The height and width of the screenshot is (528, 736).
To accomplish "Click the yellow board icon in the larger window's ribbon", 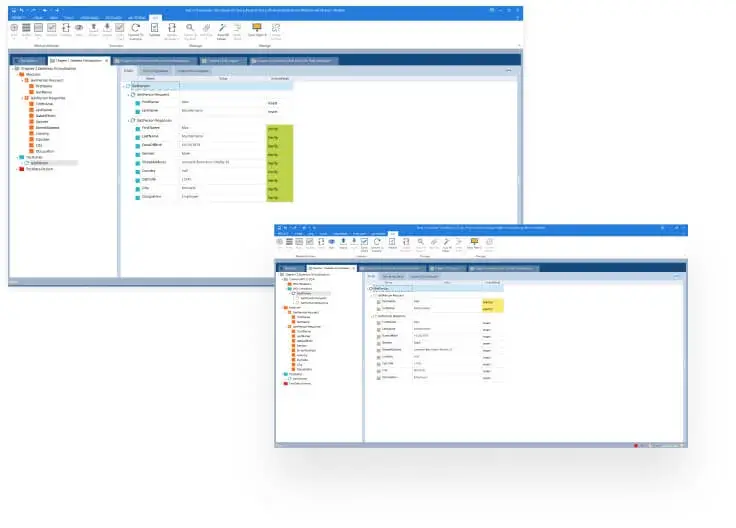I will 257,28.
